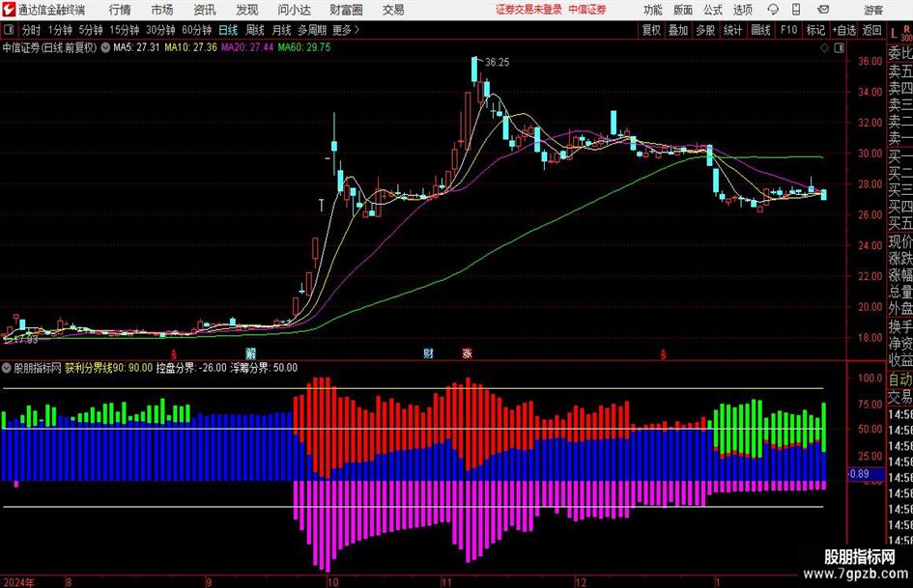Click the red $ marker near December

click(663, 353)
